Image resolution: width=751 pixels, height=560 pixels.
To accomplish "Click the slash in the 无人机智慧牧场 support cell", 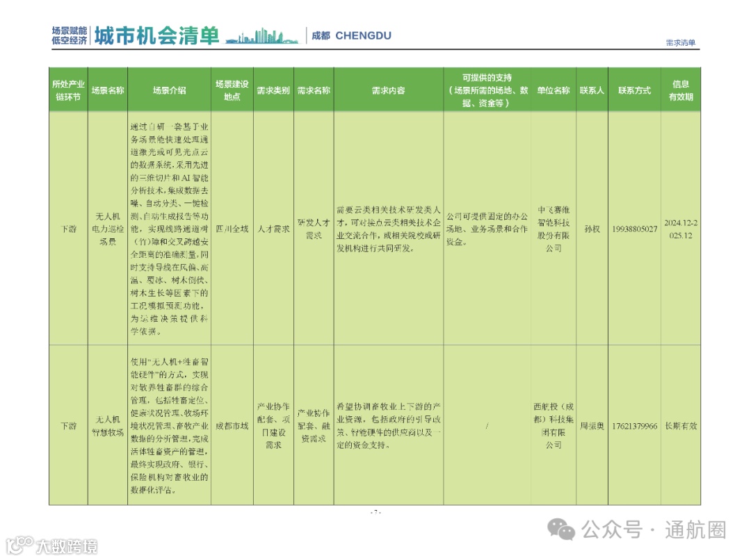I will tap(487, 426).
